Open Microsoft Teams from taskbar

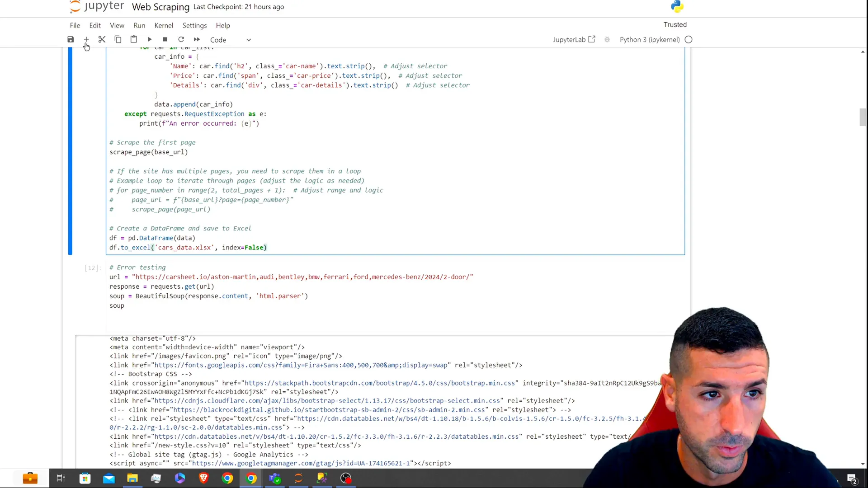(275, 478)
